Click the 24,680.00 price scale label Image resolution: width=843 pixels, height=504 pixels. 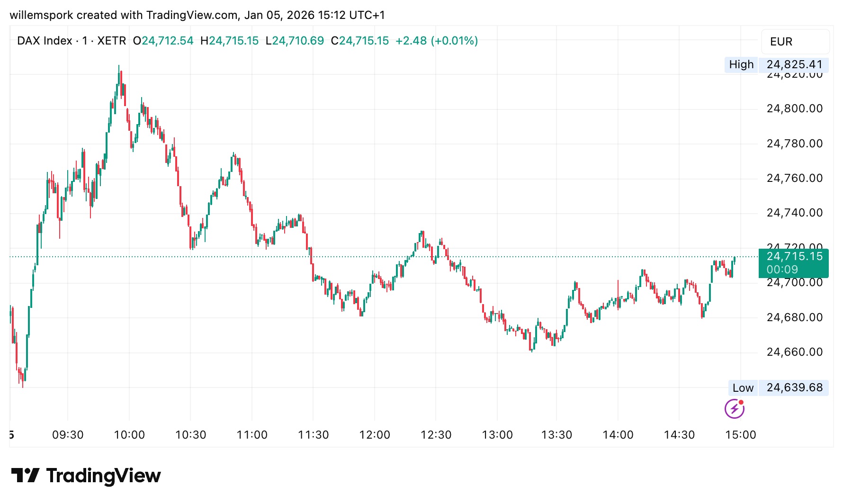pyautogui.click(x=795, y=317)
